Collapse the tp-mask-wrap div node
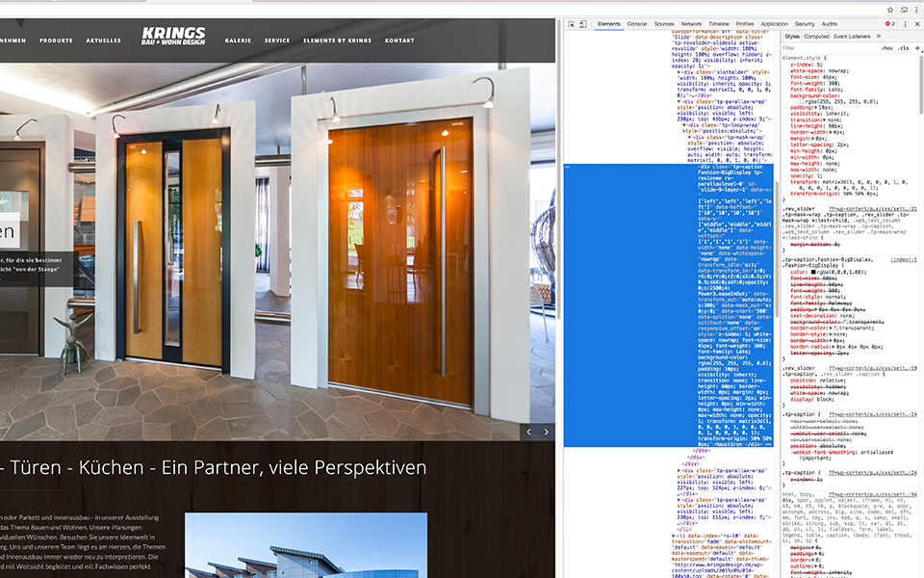The image size is (924, 578). coord(689,137)
